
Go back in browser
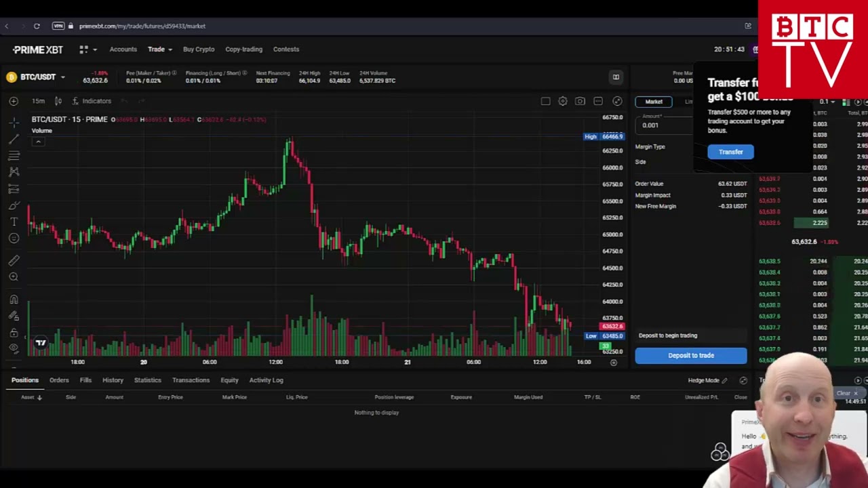7,26
